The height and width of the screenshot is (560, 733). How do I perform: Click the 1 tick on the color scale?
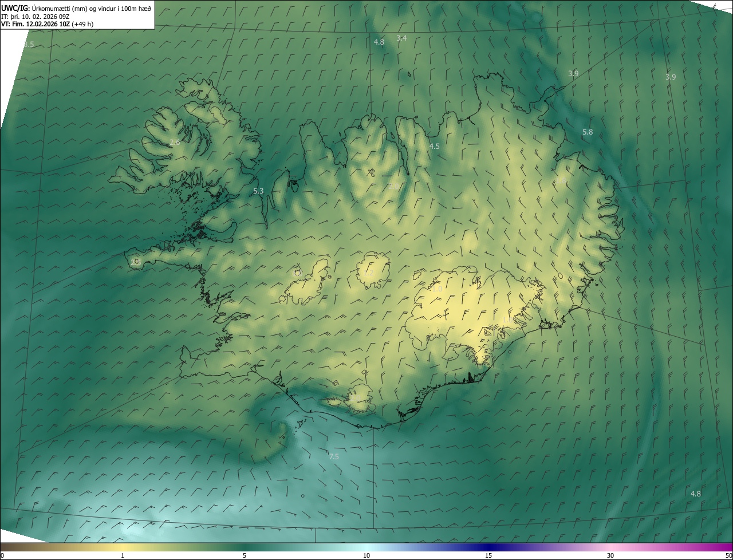[123, 555]
